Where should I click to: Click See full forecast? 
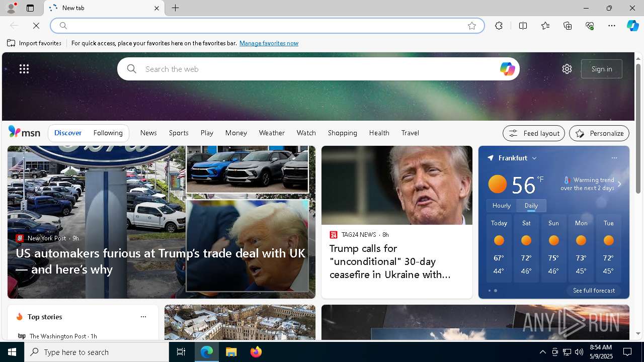pos(594,291)
